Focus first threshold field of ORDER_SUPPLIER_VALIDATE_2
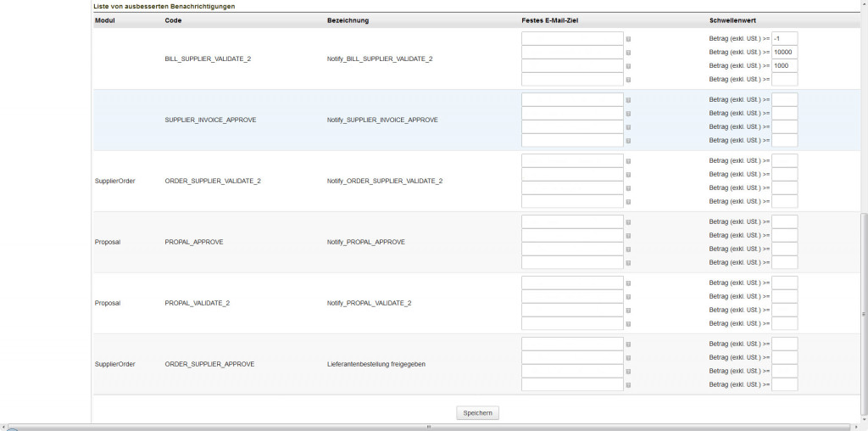This screenshot has height=431, width=868. pyautogui.click(x=784, y=160)
